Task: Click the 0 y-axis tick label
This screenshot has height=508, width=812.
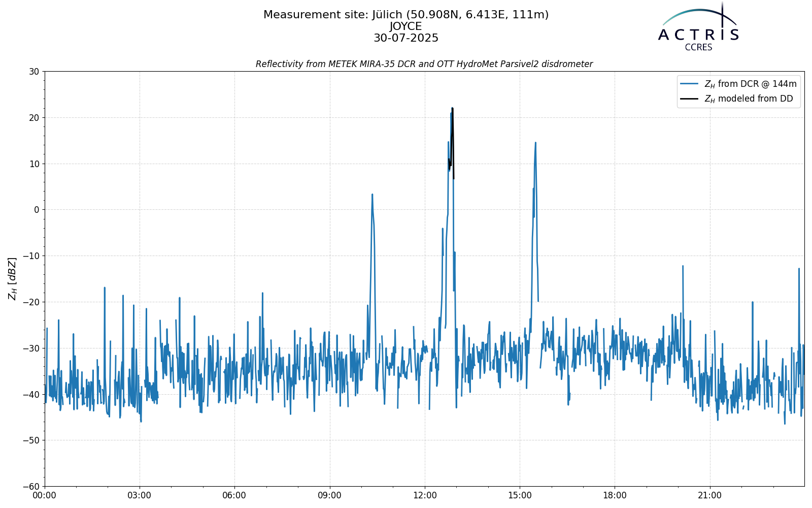Action: (x=37, y=210)
